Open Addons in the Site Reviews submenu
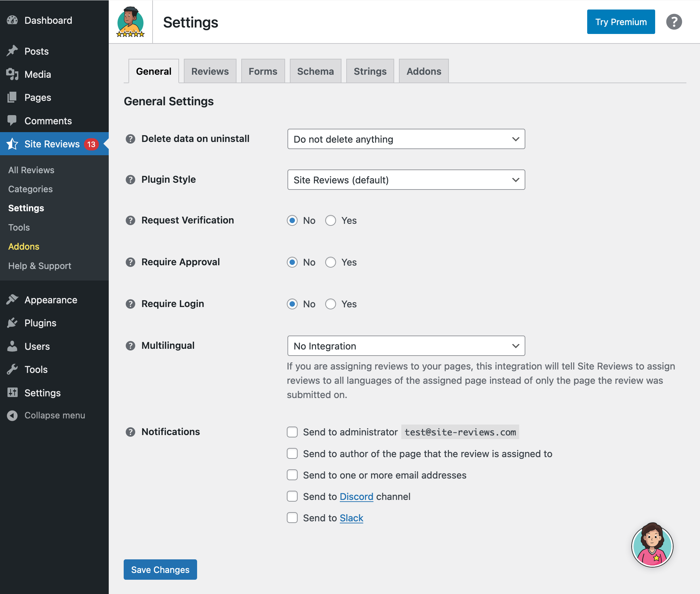 pos(24,247)
